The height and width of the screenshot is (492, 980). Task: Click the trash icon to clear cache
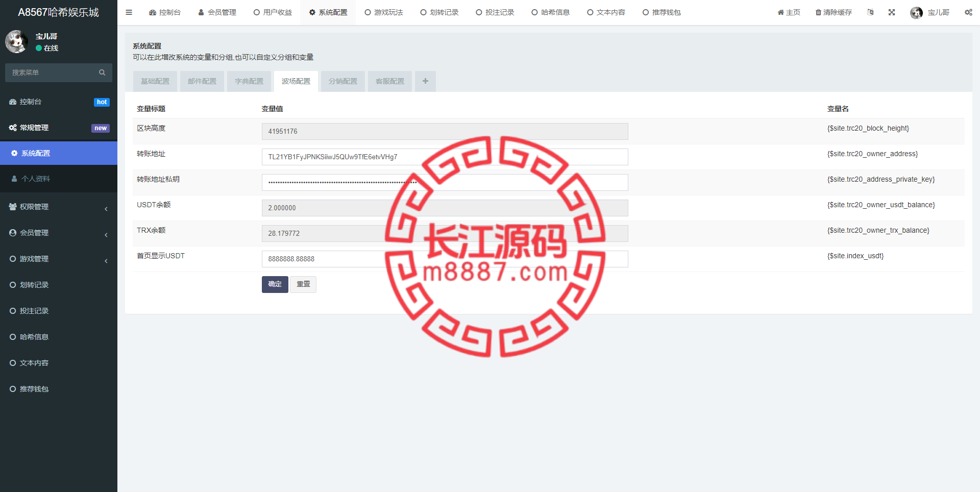point(818,12)
